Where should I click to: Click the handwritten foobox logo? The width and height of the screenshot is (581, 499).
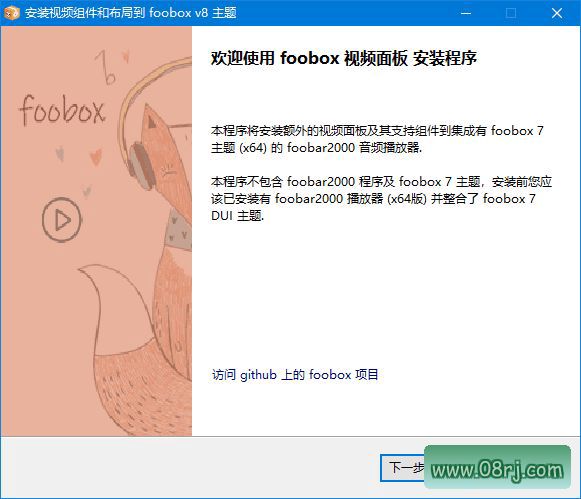pyautogui.click(x=62, y=110)
